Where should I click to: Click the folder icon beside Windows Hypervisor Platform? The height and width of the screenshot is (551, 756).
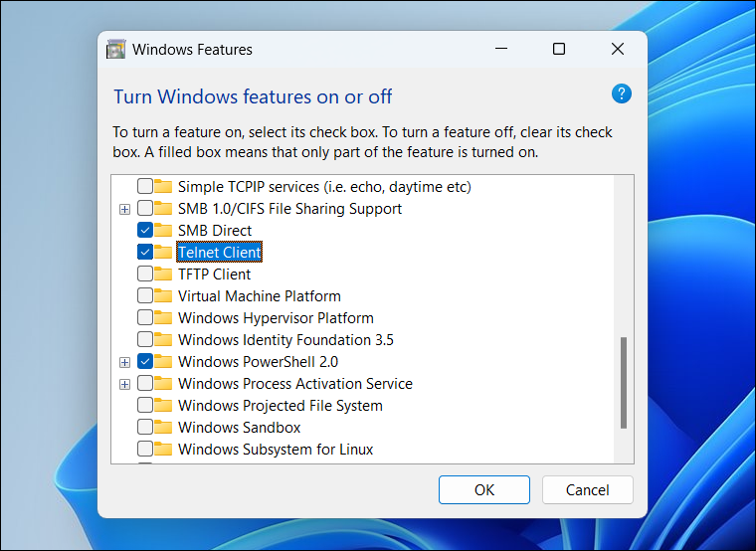pos(163,317)
